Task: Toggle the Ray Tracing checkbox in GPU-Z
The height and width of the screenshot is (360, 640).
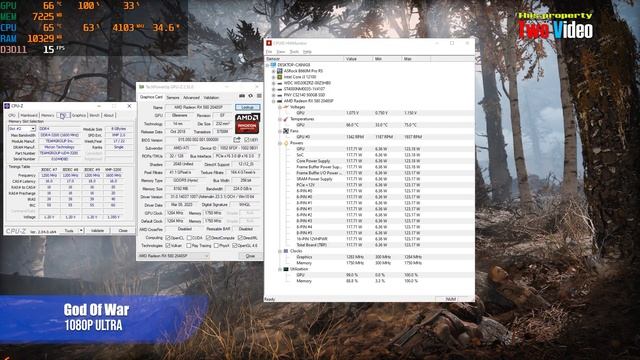Action: 189,246
